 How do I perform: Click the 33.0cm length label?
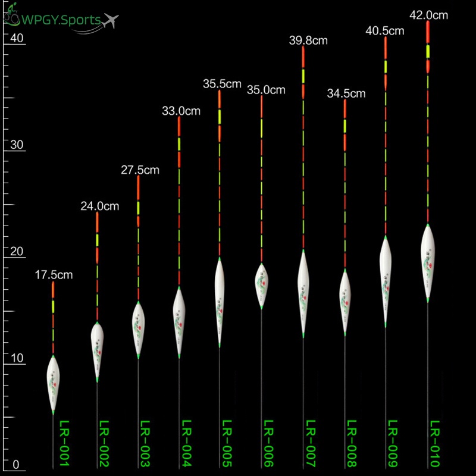click(181, 111)
